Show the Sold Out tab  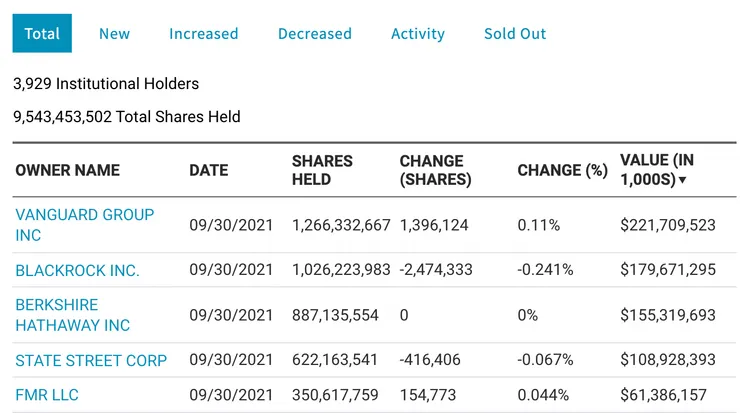coord(514,33)
